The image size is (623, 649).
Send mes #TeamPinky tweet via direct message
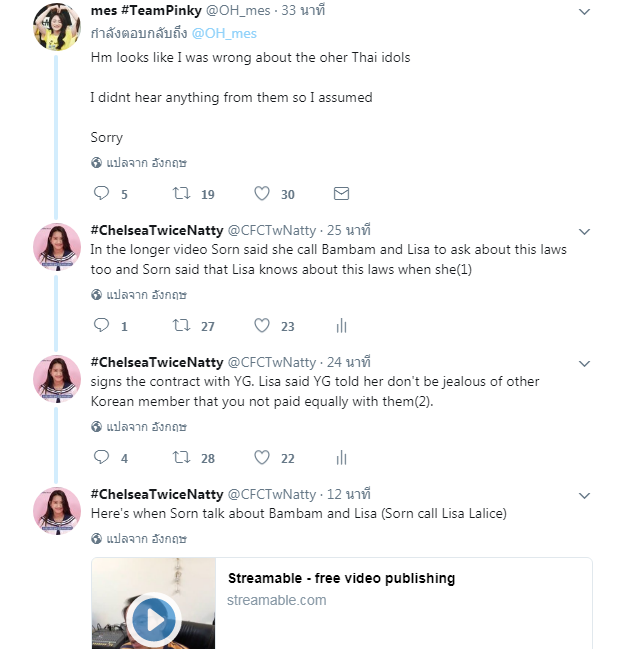(341, 193)
